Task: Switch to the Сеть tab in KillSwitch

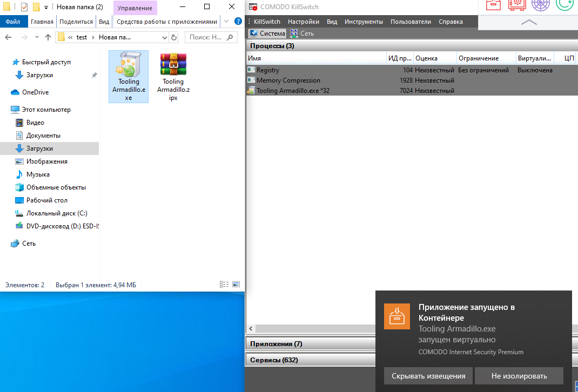Action: point(302,33)
